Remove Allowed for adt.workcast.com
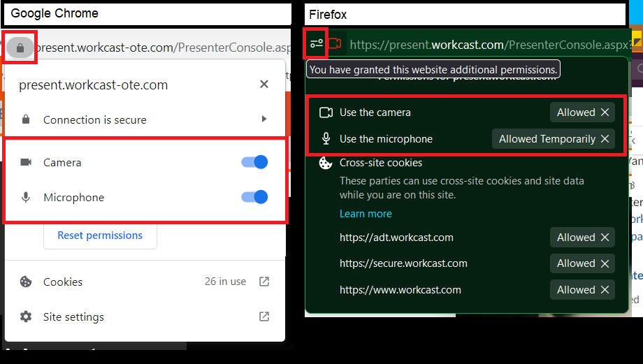 (x=605, y=238)
